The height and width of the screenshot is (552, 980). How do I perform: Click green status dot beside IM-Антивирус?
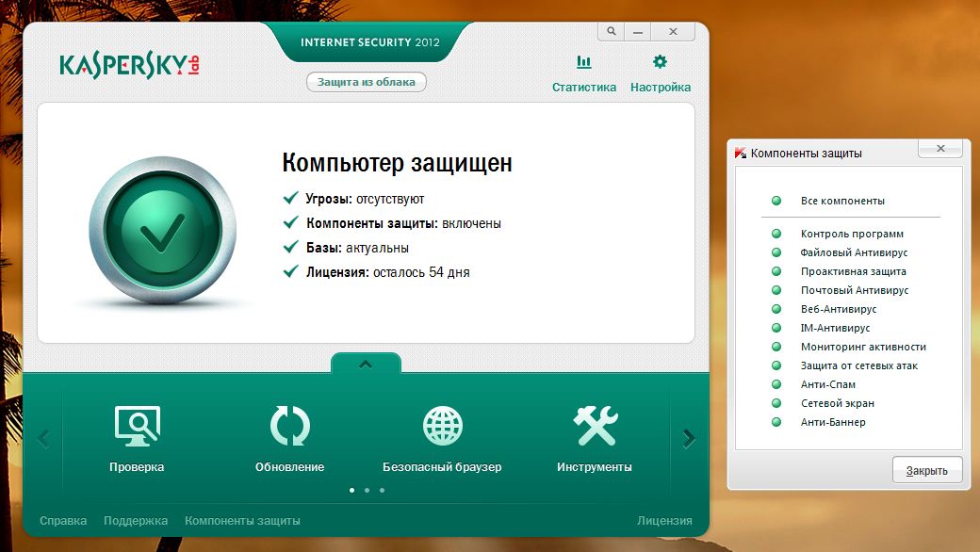coord(776,328)
